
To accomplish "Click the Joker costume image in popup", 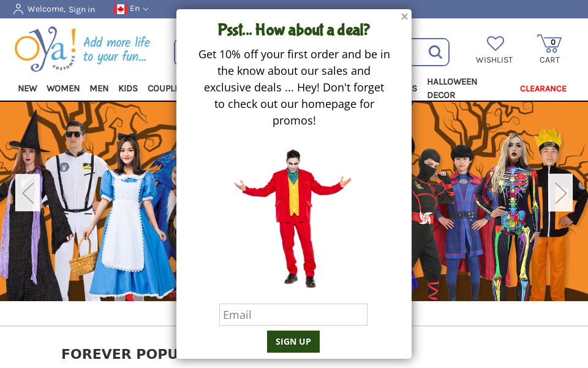I will (x=293, y=218).
